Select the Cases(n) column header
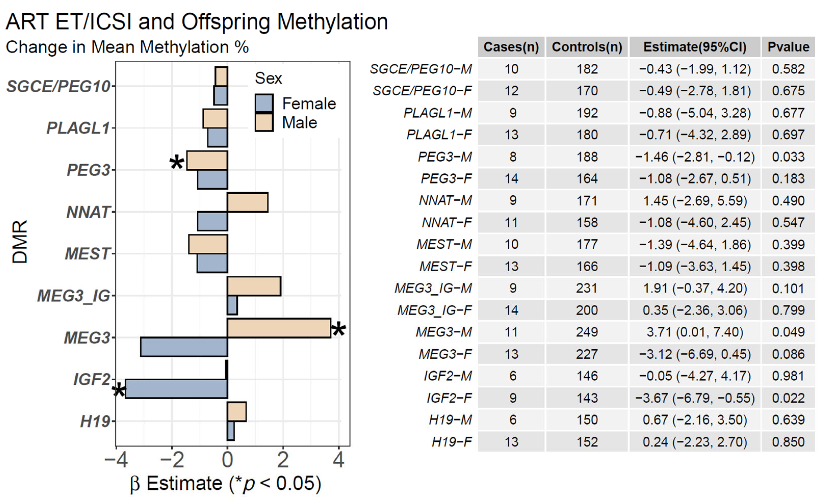 [x=511, y=47]
